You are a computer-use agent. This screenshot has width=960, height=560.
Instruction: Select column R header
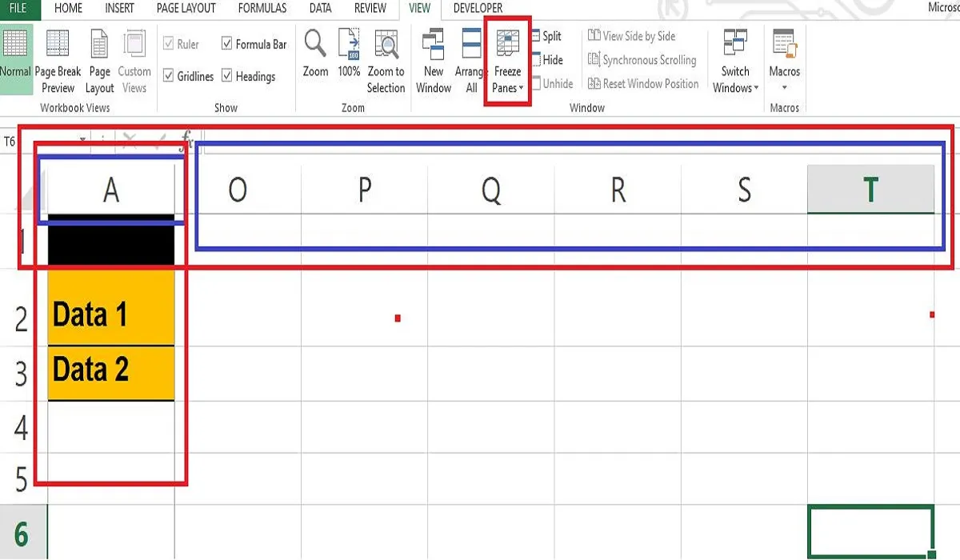click(x=617, y=190)
